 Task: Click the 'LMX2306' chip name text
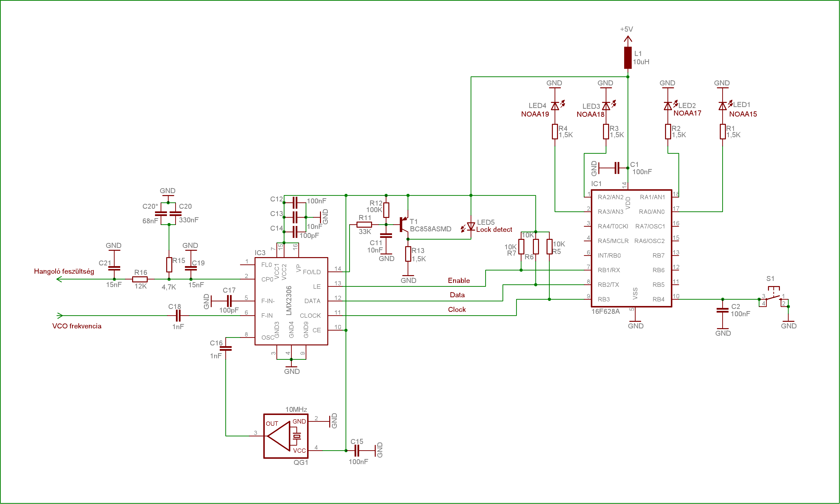[289, 301]
